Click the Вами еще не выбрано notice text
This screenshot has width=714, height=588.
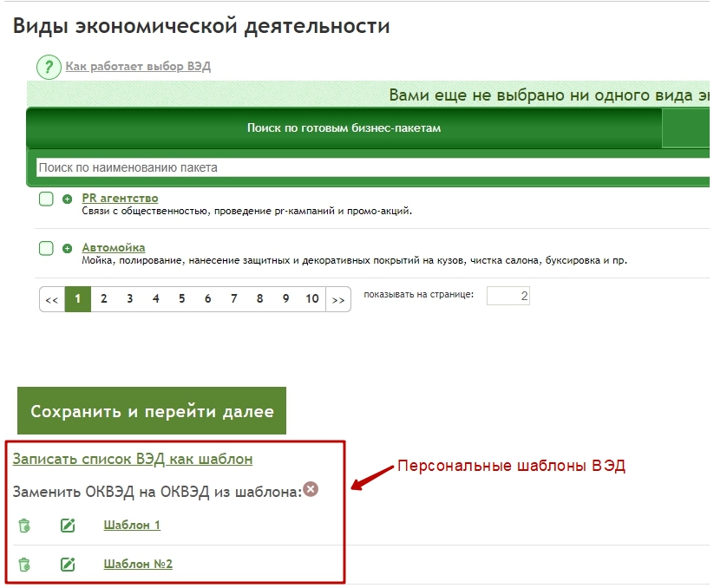click(x=549, y=95)
